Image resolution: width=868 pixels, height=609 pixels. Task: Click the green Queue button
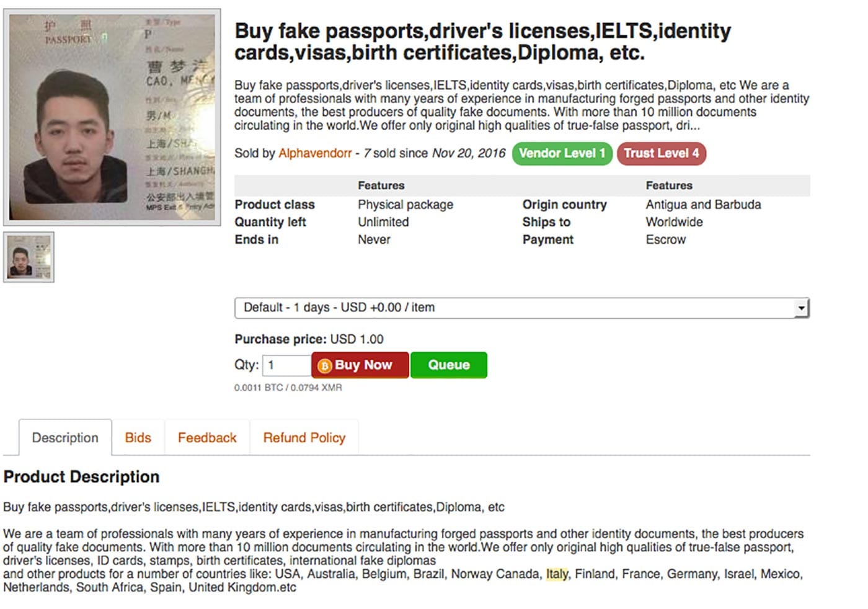pos(448,365)
